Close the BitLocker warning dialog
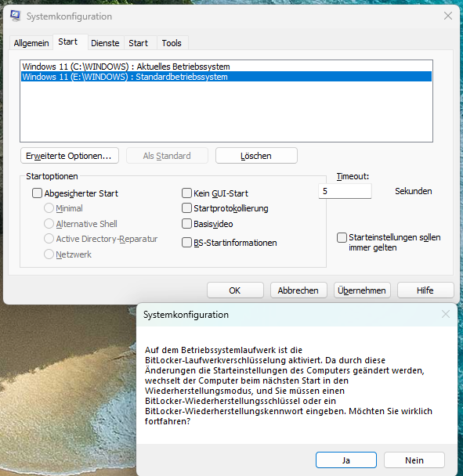The width and height of the screenshot is (463, 476). tap(446, 314)
